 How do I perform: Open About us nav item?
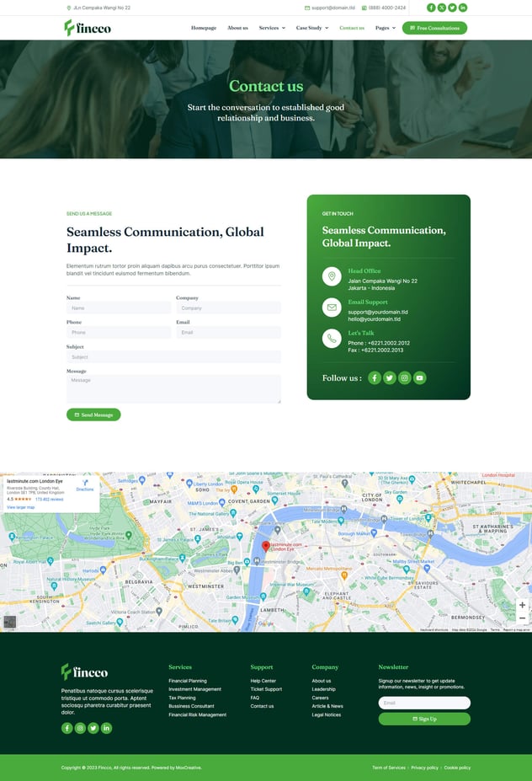pyautogui.click(x=237, y=28)
